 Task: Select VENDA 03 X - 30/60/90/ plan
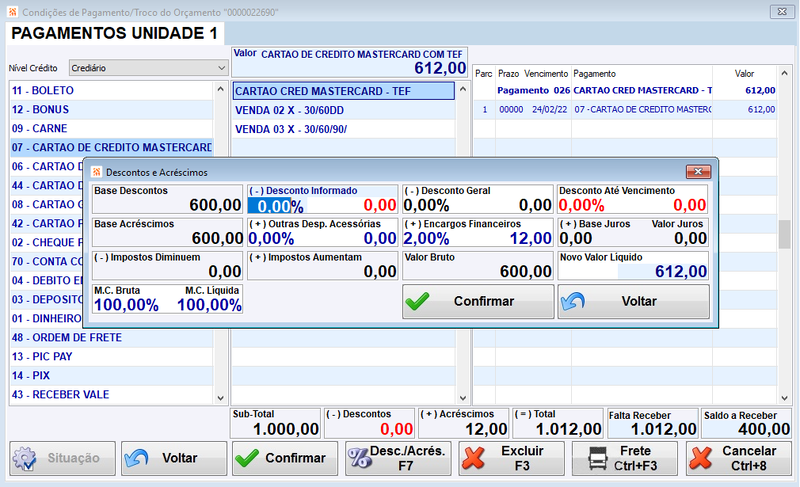[343, 130]
